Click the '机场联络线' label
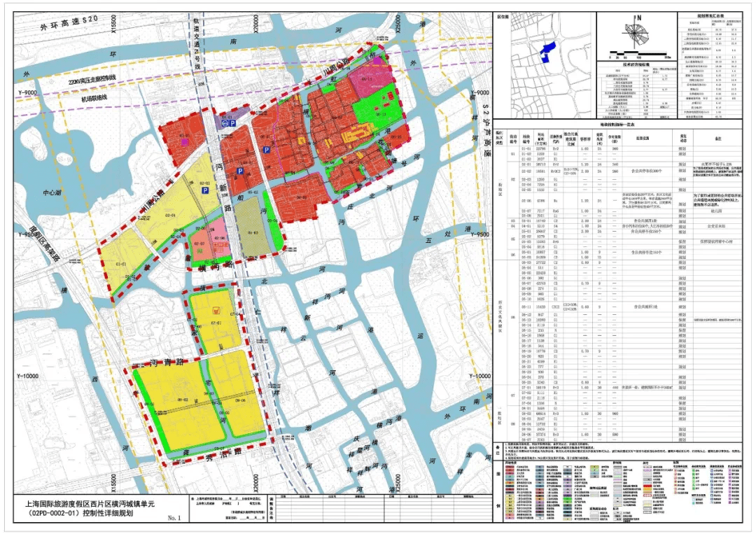 coord(94,98)
